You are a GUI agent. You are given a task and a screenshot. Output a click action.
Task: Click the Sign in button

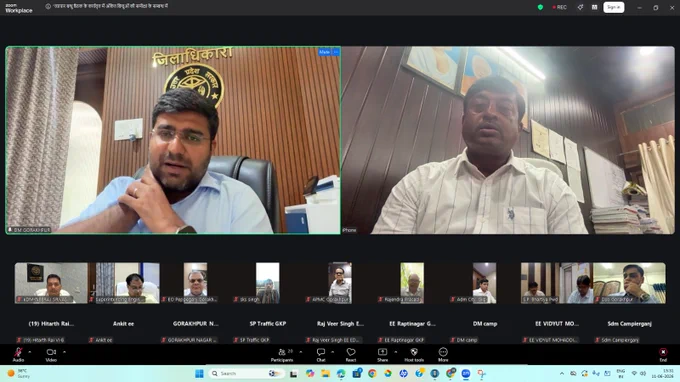click(x=614, y=7)
